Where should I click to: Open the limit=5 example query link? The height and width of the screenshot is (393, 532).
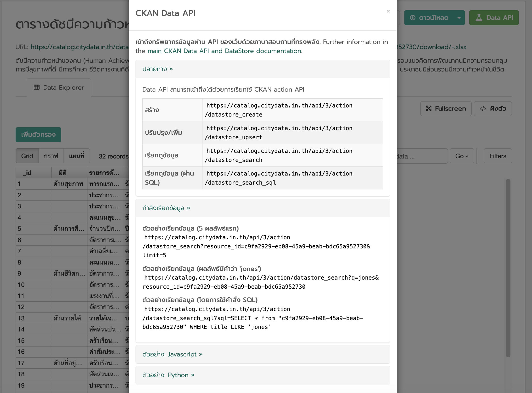256,246
